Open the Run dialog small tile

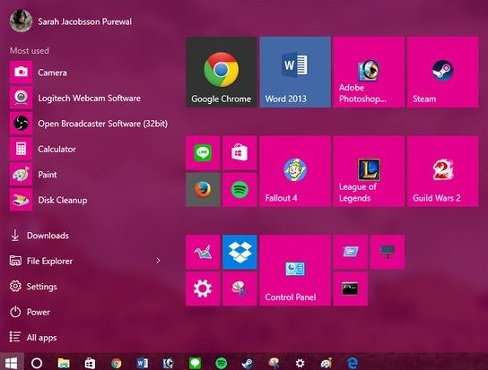coord(350,252)
